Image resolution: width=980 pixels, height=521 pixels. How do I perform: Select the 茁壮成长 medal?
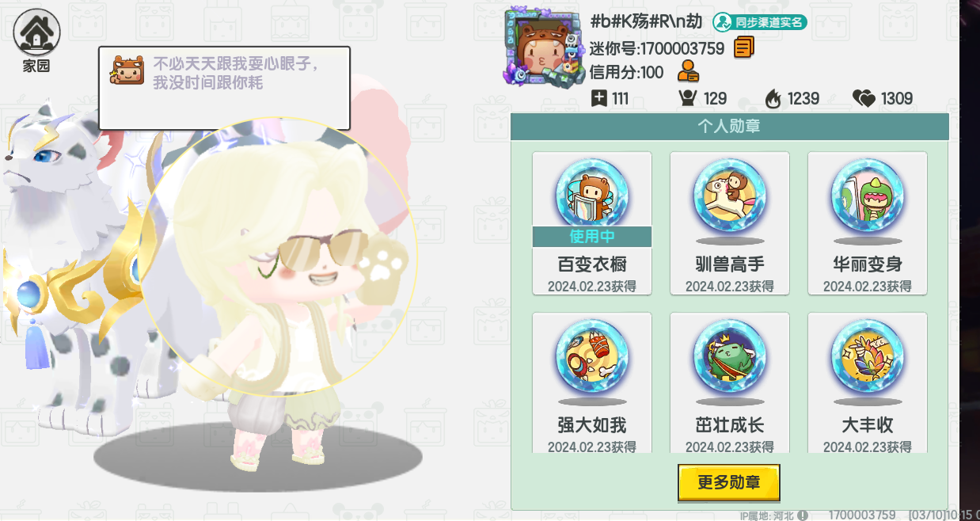tap(730, 383)
